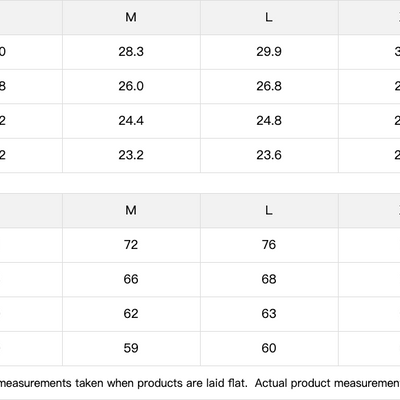Click the M header above the 28.3 value
The image size is (400, 400).
tap(131, 17)
